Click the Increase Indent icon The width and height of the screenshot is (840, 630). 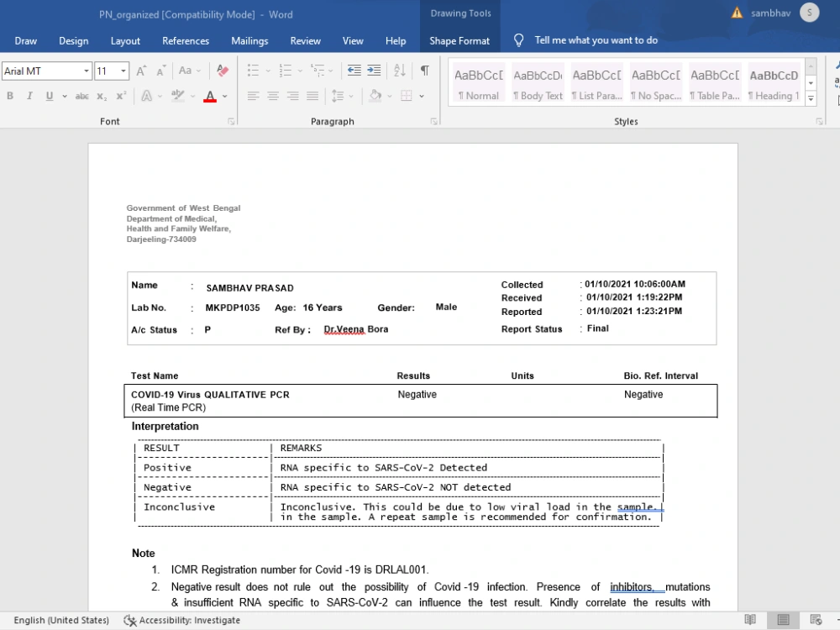pos(374,71)
